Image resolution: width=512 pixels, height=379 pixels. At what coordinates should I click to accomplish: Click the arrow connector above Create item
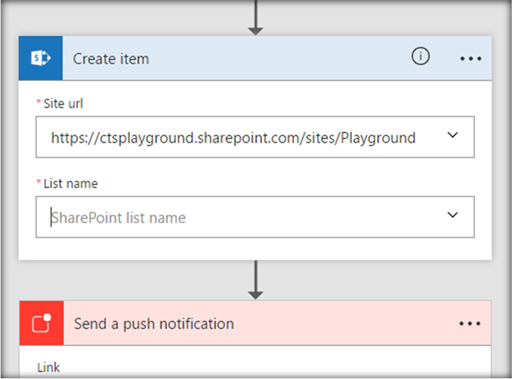tap(256, 17)
